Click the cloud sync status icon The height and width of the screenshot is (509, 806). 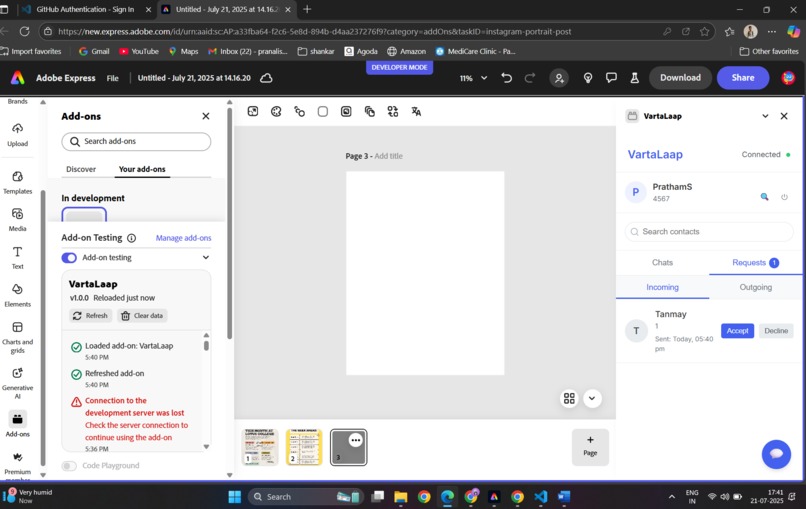(x=266, y=78)
